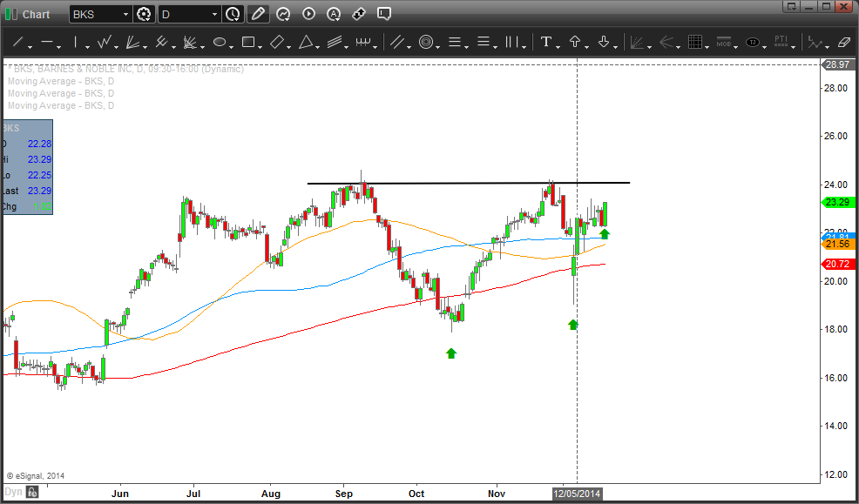Select the triangle drawing tool

pyautogui.click(x=306, y=42)
